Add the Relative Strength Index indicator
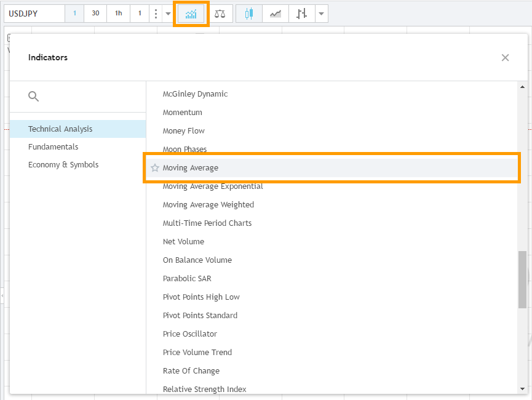The width and height of the screenshot is (532, 400). point(332,388)
